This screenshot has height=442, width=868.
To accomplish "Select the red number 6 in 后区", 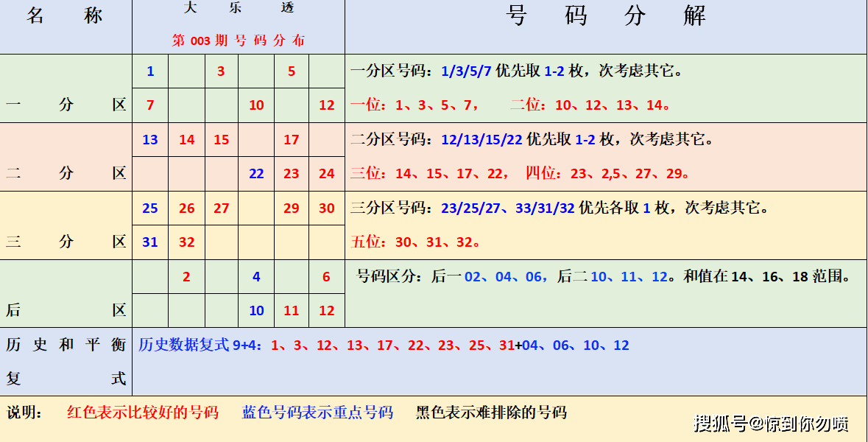I will [x=325, y=276].
